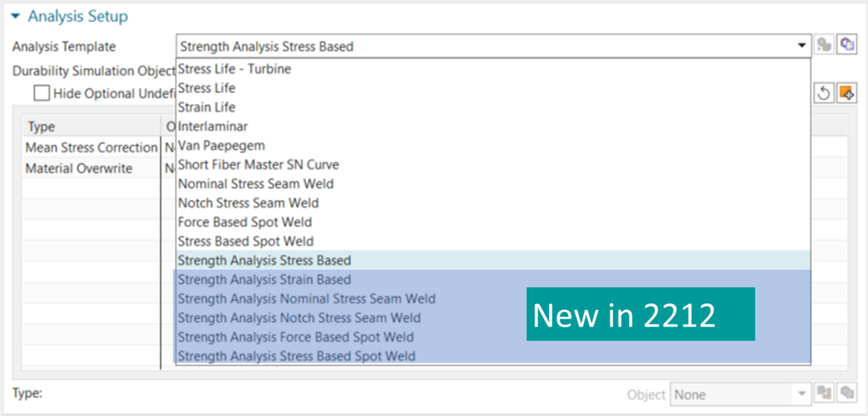Image resolution: width=868 pixels, height=416 pixels.
Task: Click the orange square create icon
Action: 845,92
